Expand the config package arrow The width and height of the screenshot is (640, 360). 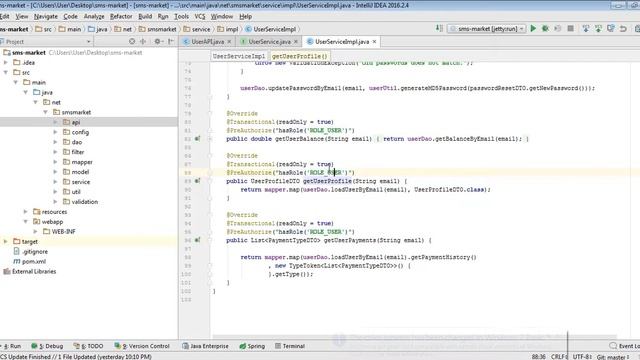(x=55, y=132)
